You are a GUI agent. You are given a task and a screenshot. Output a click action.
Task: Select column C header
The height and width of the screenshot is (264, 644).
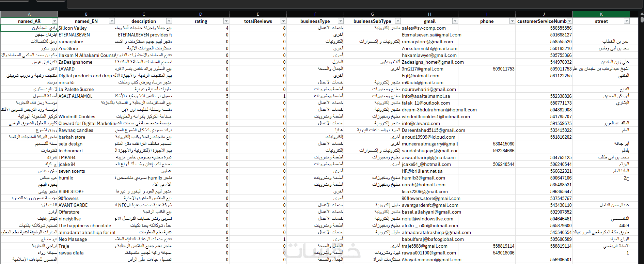(x=144, y=14)
